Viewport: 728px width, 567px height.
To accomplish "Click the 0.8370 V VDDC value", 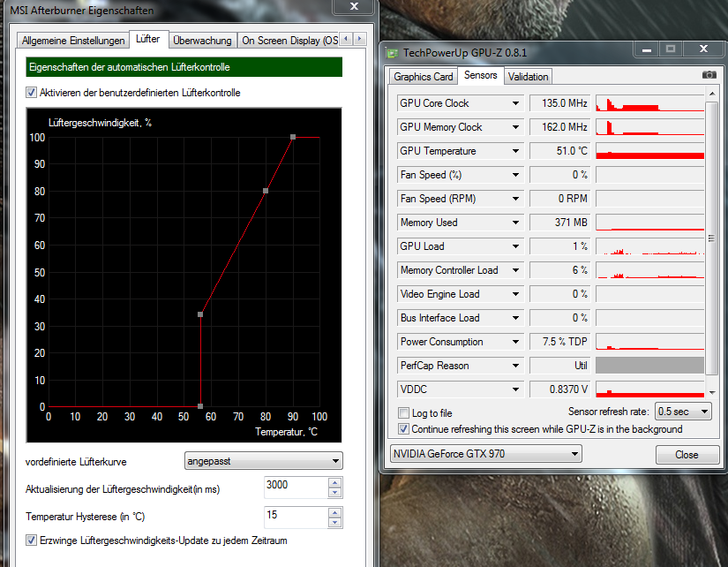I will point(559,389).
